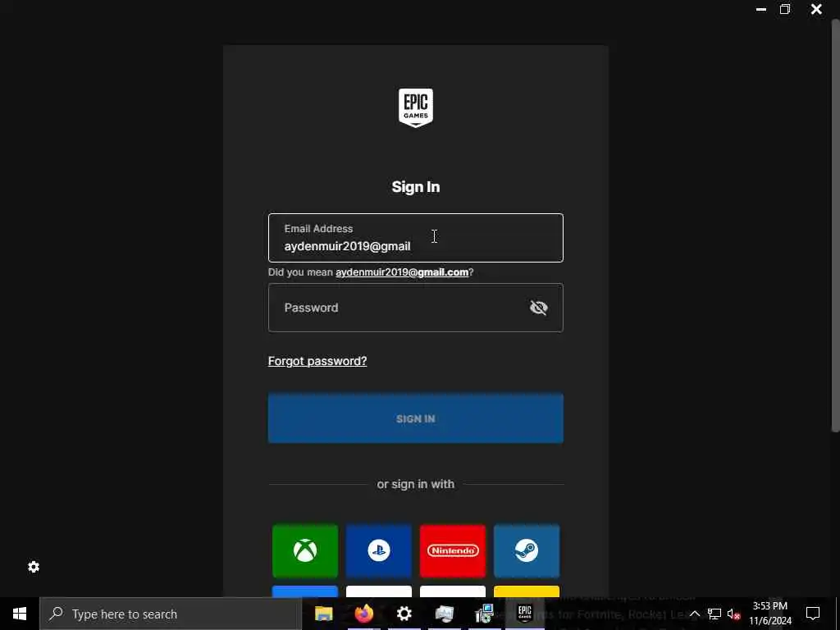Click the muted volume tray icon

734,614
